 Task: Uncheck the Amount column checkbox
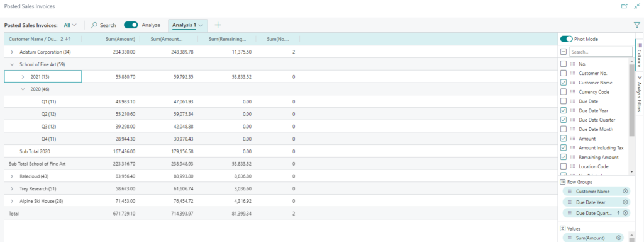pos(563,138)
